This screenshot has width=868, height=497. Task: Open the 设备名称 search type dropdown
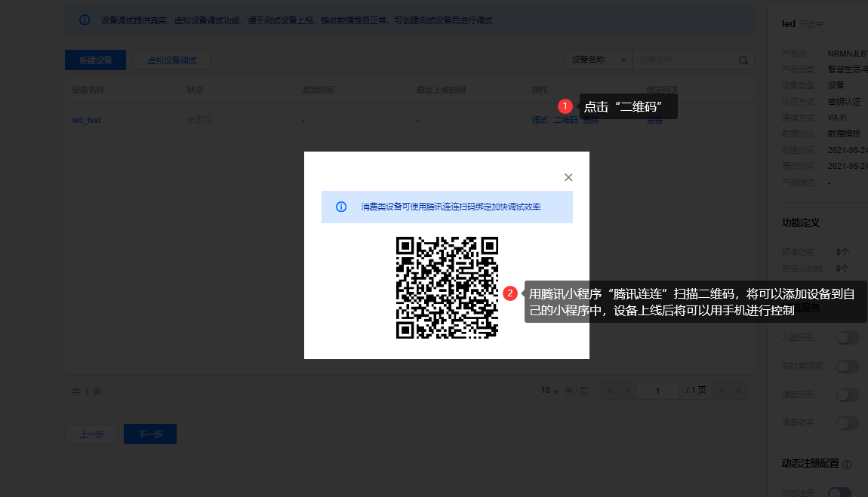599,60
